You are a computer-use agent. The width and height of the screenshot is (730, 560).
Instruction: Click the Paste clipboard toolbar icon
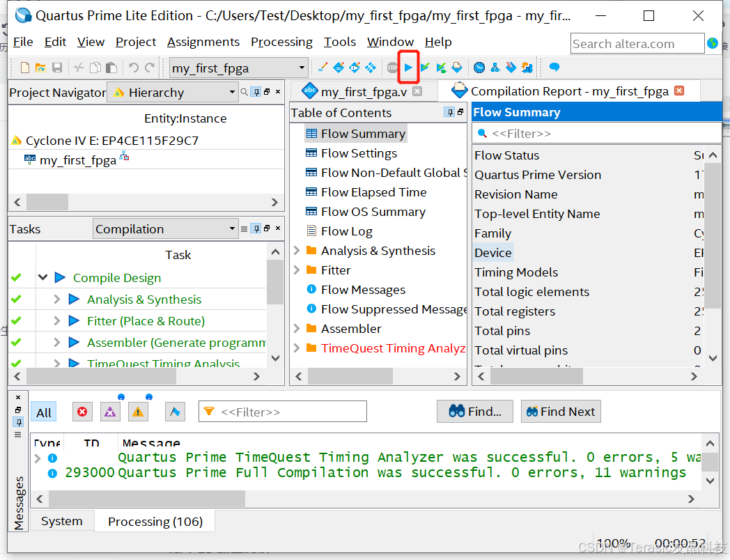111,68
